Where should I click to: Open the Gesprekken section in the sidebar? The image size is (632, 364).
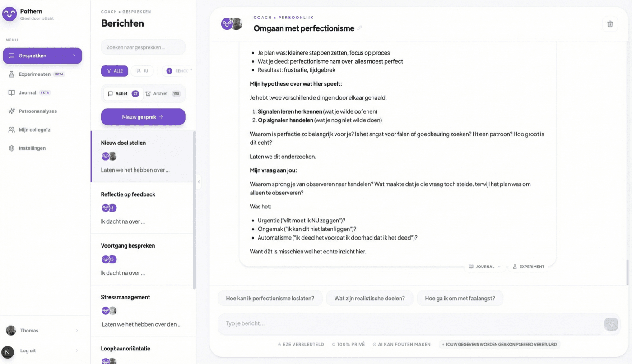(42, 55)
